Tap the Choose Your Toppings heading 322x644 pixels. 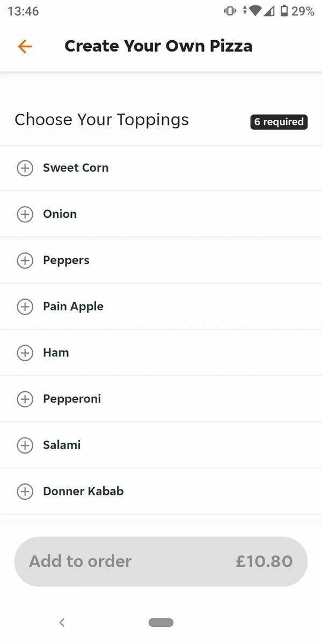point(101,119)
